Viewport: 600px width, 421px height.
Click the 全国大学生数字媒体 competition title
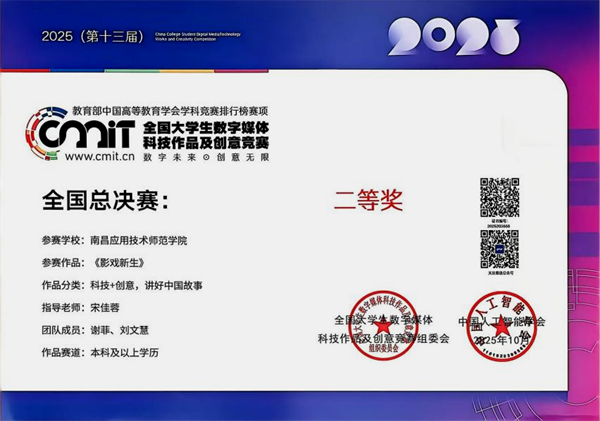click(206, 130)
